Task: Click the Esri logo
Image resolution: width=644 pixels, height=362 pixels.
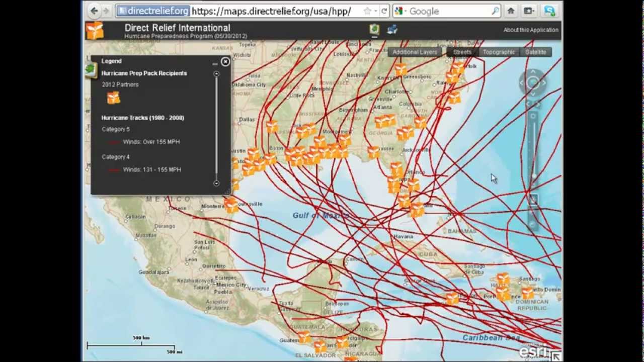Action: tap(534, 350)
